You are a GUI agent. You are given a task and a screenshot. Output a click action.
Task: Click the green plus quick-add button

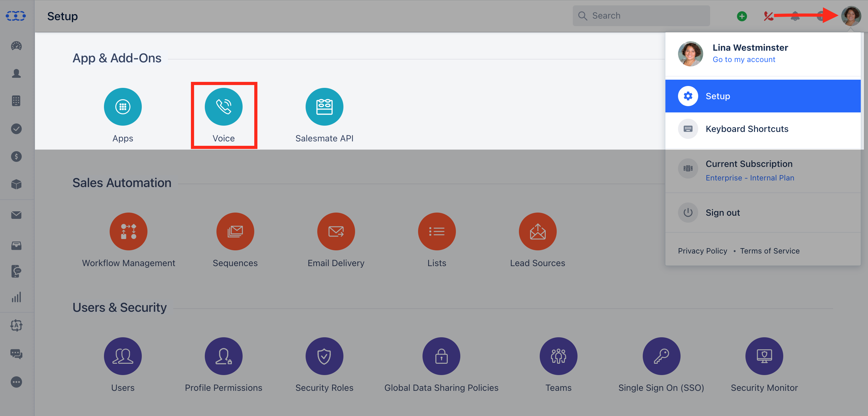[742, 16]
